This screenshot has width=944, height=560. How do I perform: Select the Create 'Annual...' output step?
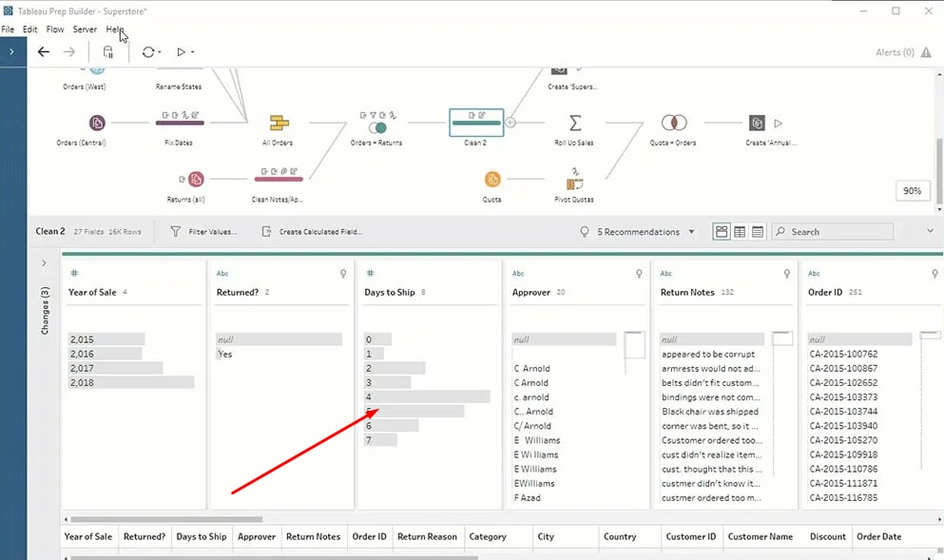click(757, 123)
